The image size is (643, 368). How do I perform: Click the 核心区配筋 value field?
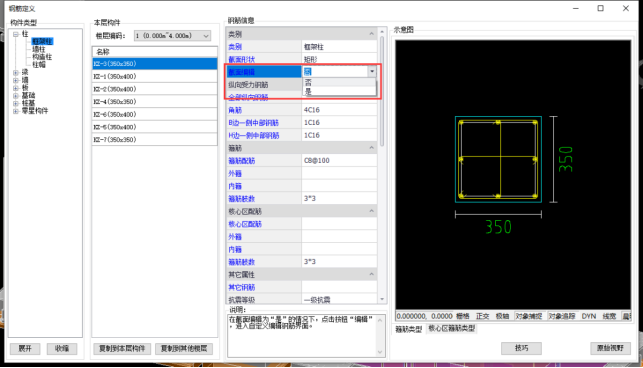[339, 224]
